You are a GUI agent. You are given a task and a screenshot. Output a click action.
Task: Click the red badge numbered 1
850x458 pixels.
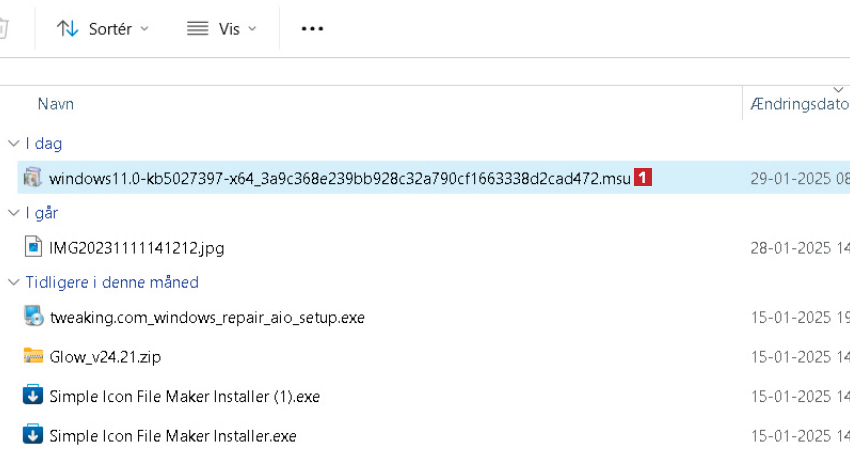click(643, 178)
